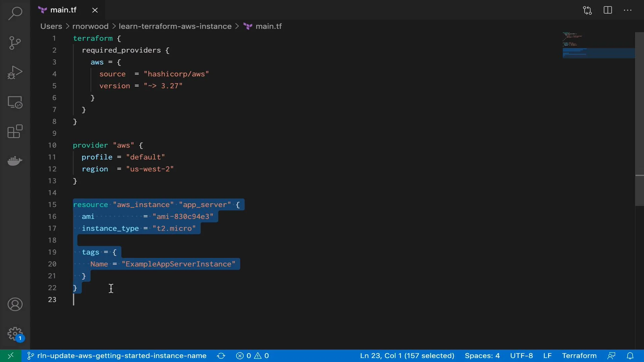The width and height of the screenshot is (644, 362).
Task: Click the Synchronize Changes icon
Action: (221, 356)
